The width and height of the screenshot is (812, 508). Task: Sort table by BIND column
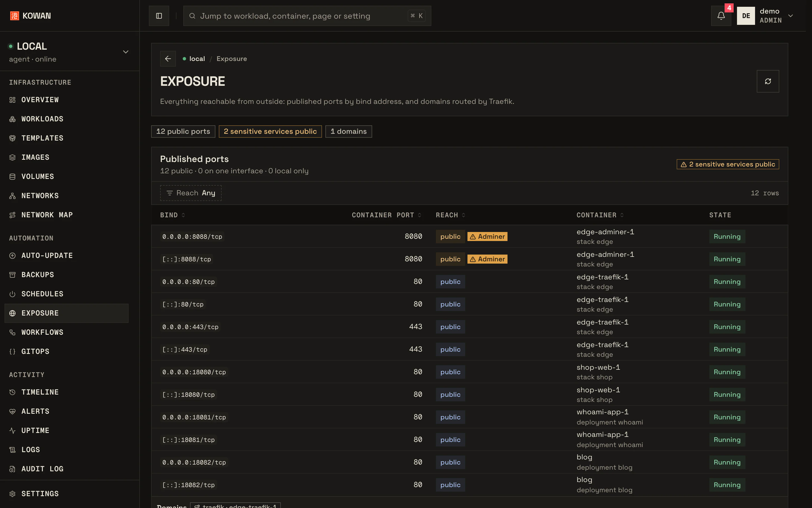(173, 215)
